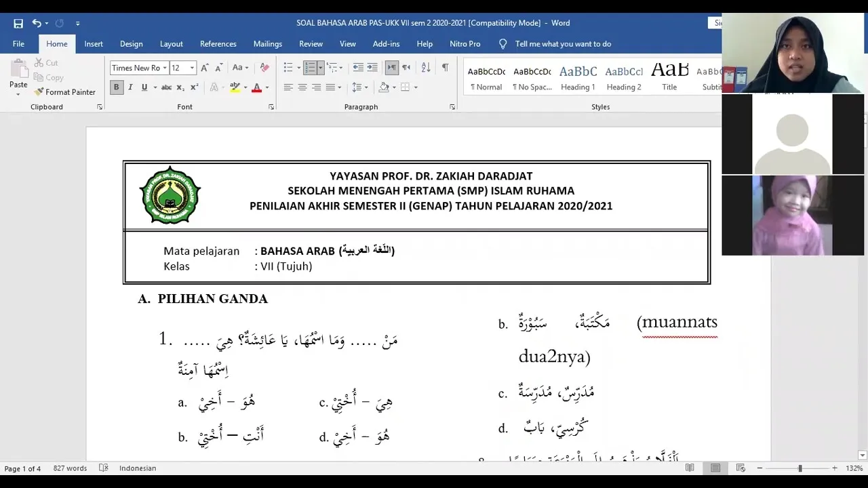The height and width of the screenshot is (488, 868).
Task: Align text right
Action: (x=316, y=87)
